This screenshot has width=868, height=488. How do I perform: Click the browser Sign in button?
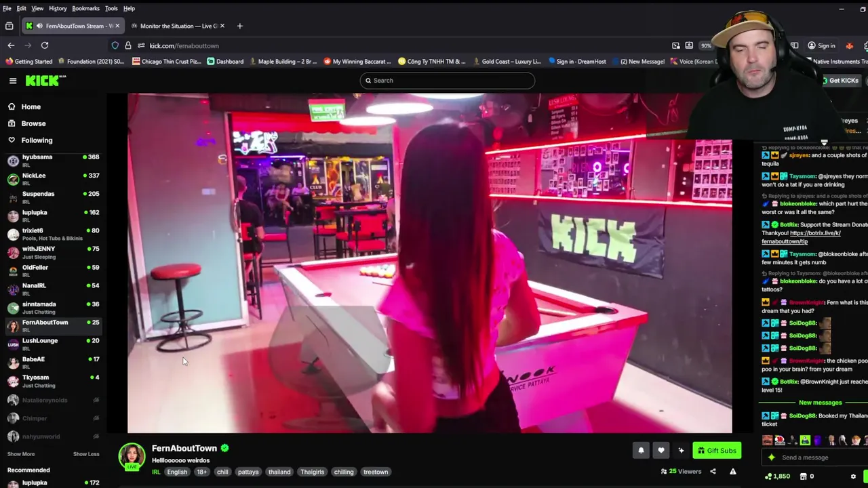(x=821, y=45)
